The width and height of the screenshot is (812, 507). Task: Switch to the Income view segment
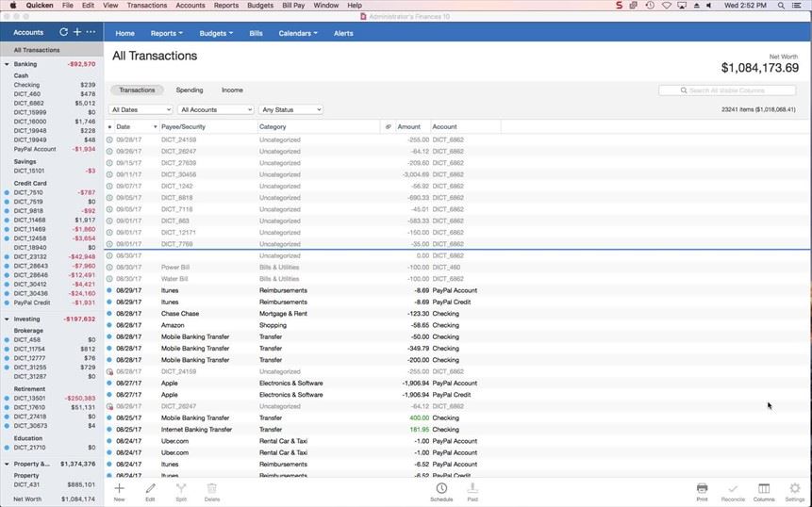(232, 90)
